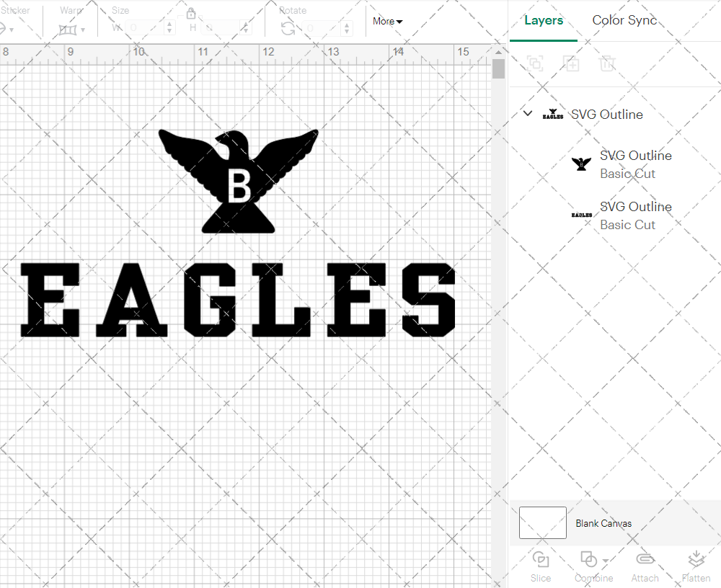The height and width of the screenshot is (588, 721).
Task: Switch to the Color Sync tab
Action: [x=624, y=20]
